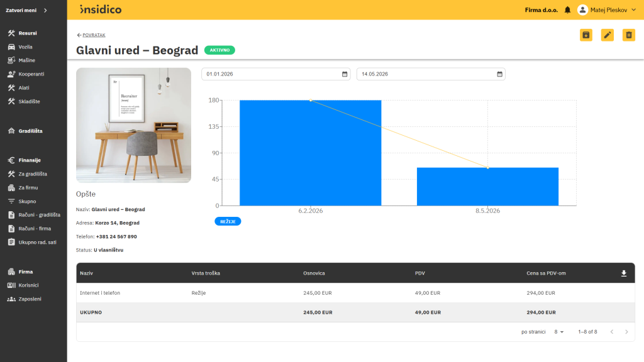644x362 pixels.
Task: Select Zaposleni in the sidebar
Action: point(30,299)
